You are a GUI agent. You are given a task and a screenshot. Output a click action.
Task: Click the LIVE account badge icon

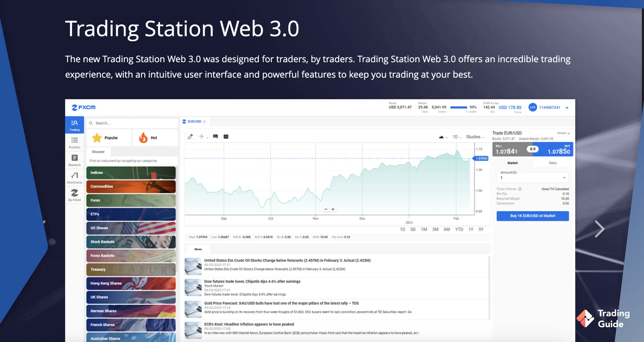[x=533, y=107]
